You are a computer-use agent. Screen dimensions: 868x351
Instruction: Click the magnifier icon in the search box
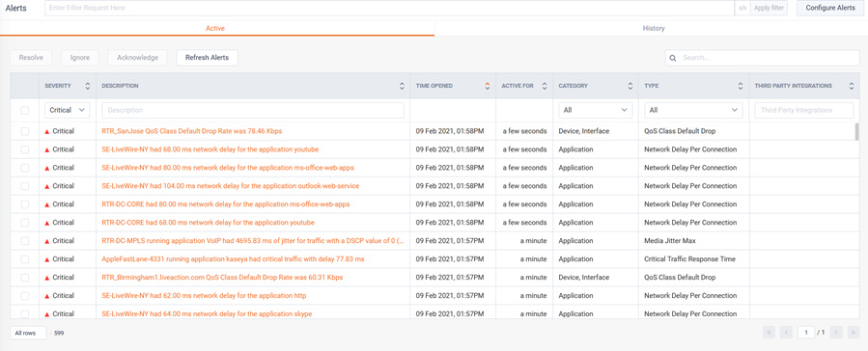click(x=673, y=58)
